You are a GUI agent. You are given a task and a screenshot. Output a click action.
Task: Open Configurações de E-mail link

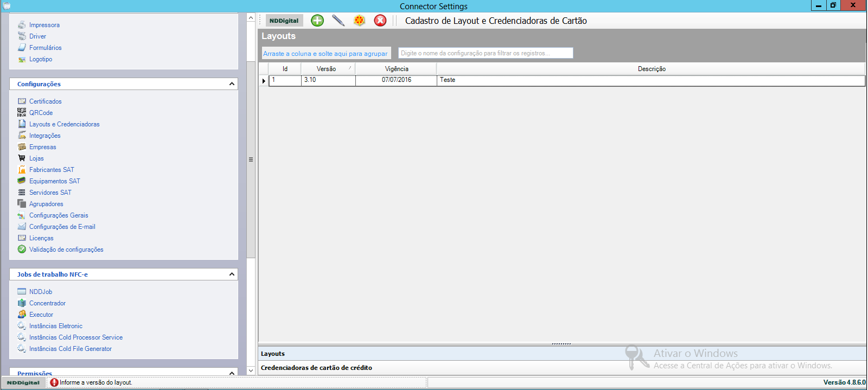pos(62,227)
